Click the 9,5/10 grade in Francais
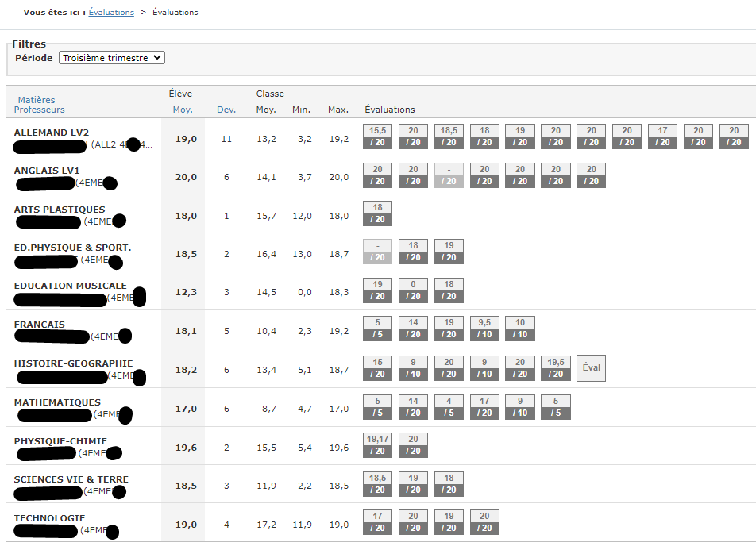Screen dimensions: 756x546 (x=484, y=329)
